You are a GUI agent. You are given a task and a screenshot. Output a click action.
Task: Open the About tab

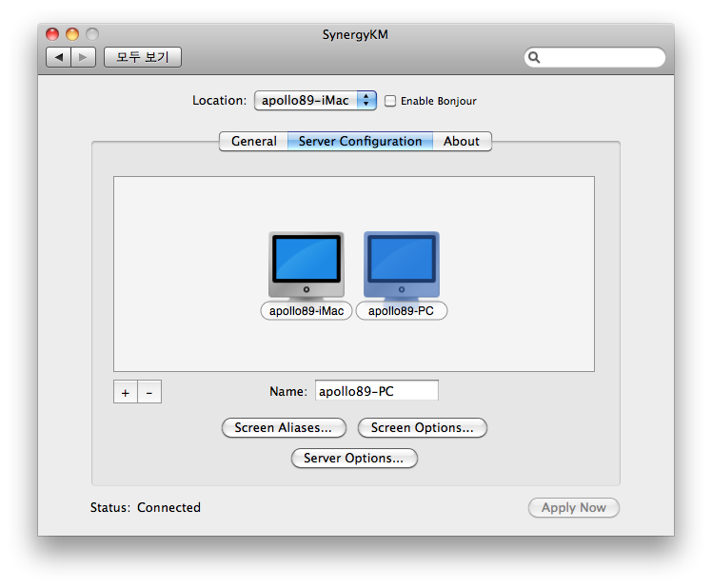pos(462,141)
